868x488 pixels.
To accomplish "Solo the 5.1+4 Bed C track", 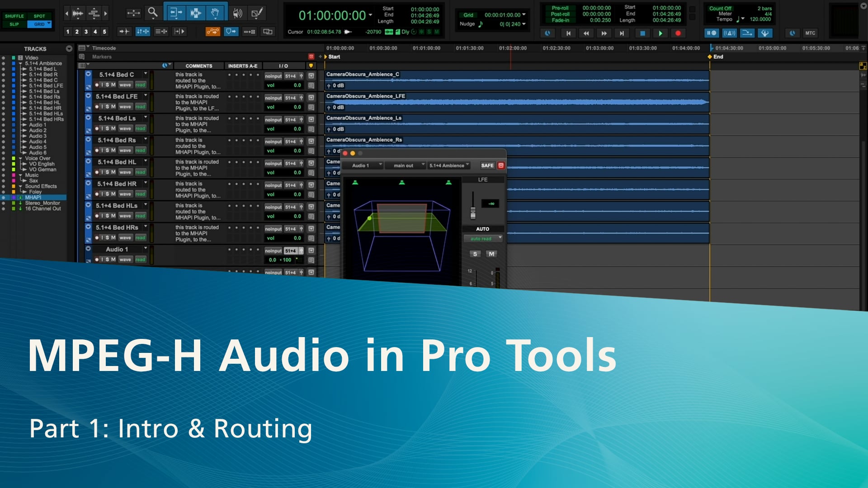I will [107, 84].
